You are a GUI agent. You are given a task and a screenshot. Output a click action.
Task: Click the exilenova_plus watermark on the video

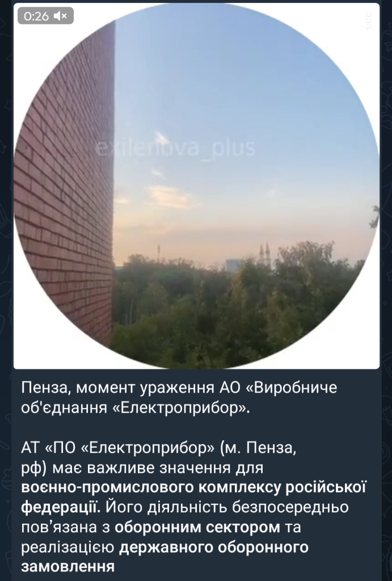pyautogui.click(x=175, y=148)
